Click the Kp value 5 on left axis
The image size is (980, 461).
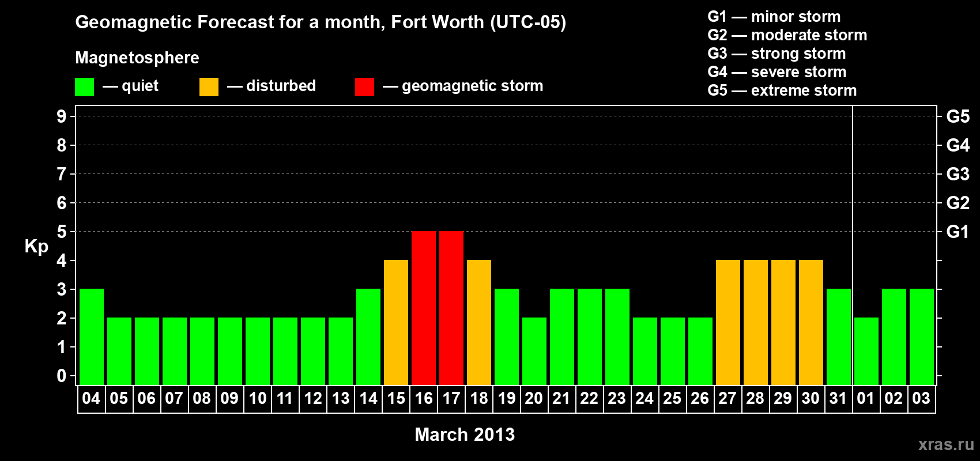point(62,232)
